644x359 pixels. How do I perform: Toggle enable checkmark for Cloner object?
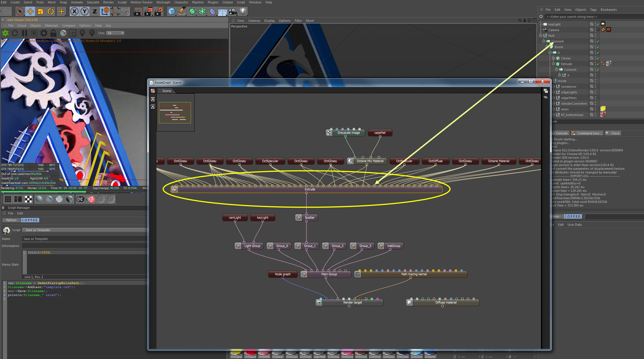tap(598, 58)
